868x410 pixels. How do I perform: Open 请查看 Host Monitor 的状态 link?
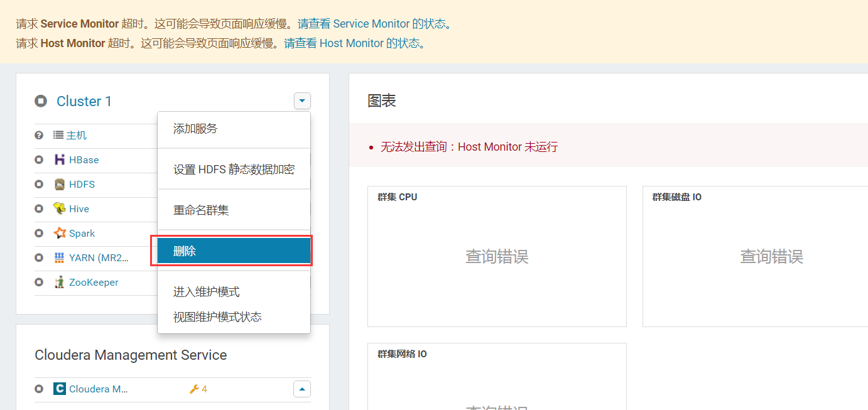pos(355,43)
